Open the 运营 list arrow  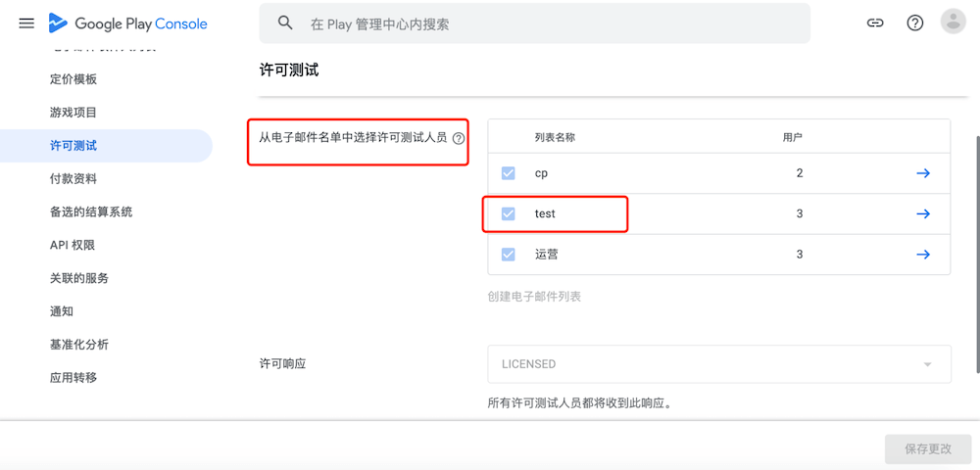[x=922, y=255]
